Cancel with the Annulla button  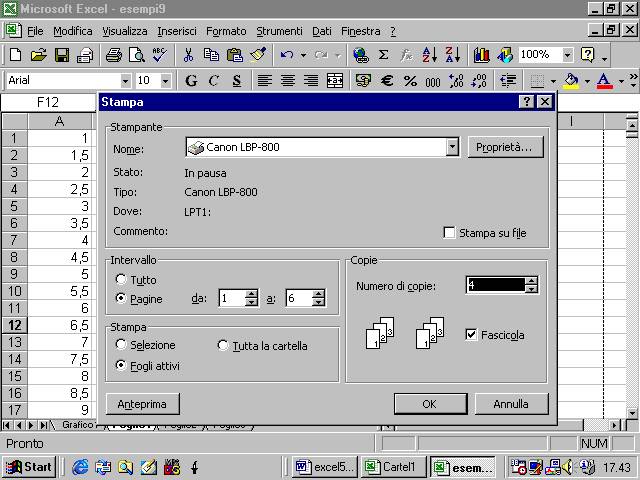(511, 404)
